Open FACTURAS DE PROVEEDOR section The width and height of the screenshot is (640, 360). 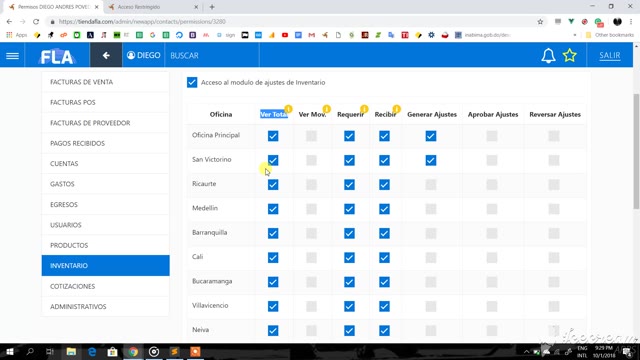click(x=105, y=123)
